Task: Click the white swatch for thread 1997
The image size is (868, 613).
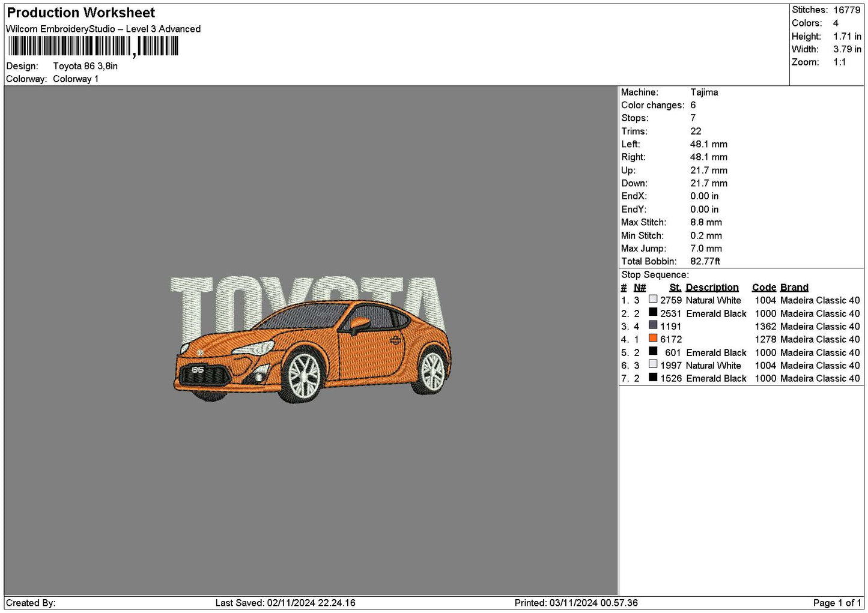Action: (653, 364)
